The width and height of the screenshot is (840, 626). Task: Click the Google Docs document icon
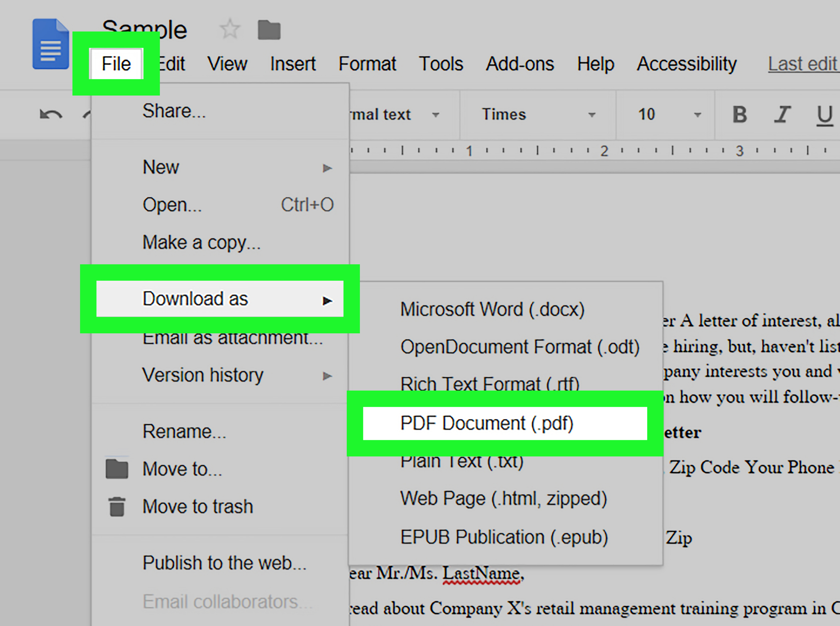pos(50,43)
